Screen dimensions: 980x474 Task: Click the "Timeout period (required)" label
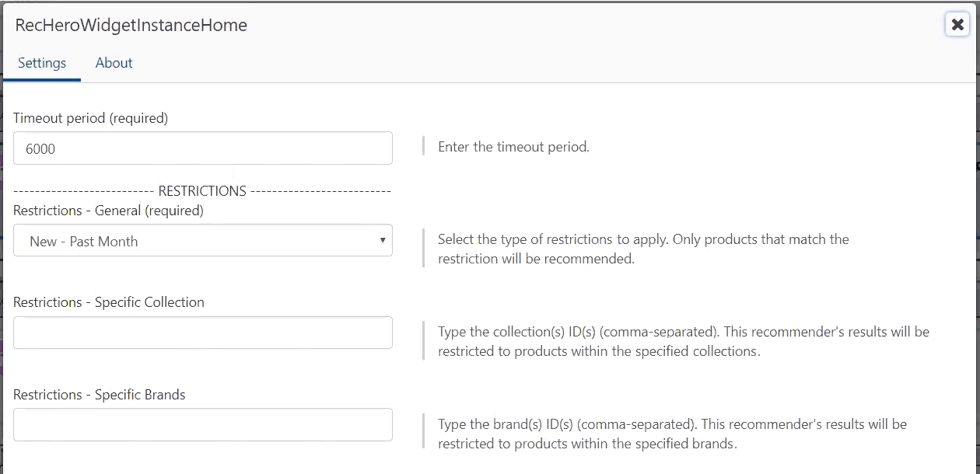click(x=90, y=118)
